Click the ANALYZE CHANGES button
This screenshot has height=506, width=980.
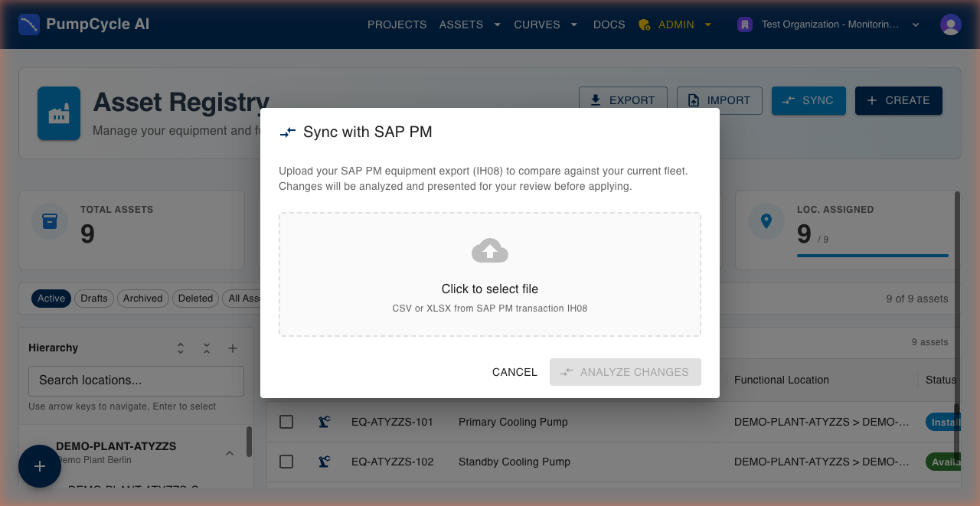(x=625, y=372)
